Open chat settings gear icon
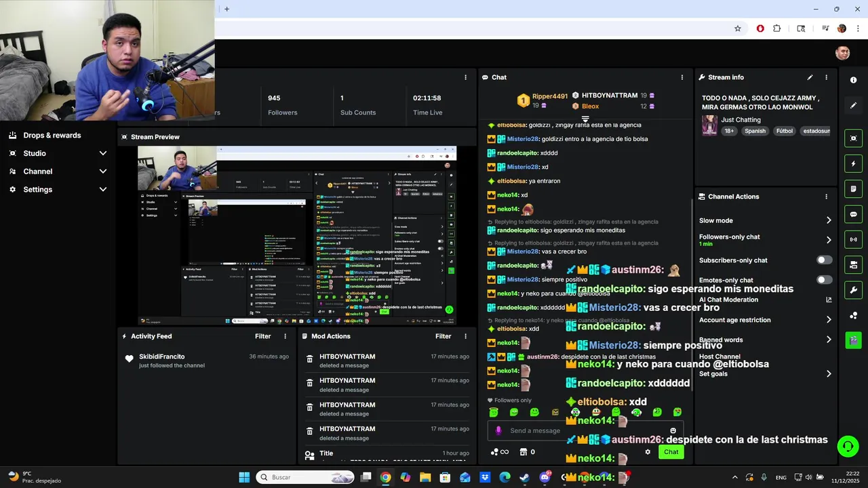The height and width of the screenshot is (488, 868). (648, 452)
